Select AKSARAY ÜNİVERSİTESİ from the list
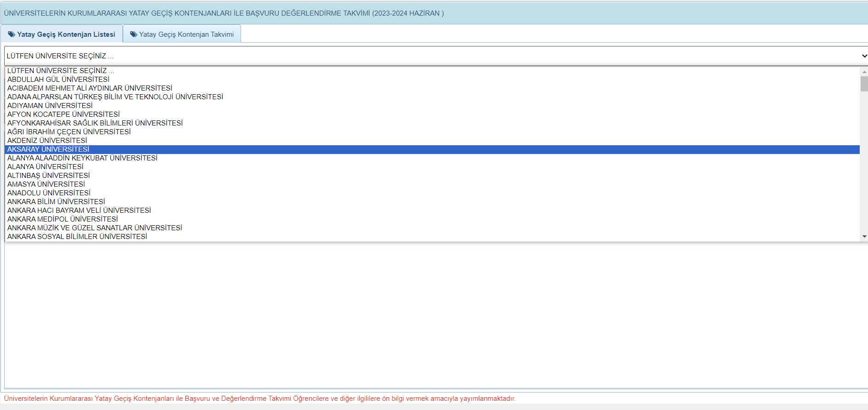 click(x=432, y=149)
